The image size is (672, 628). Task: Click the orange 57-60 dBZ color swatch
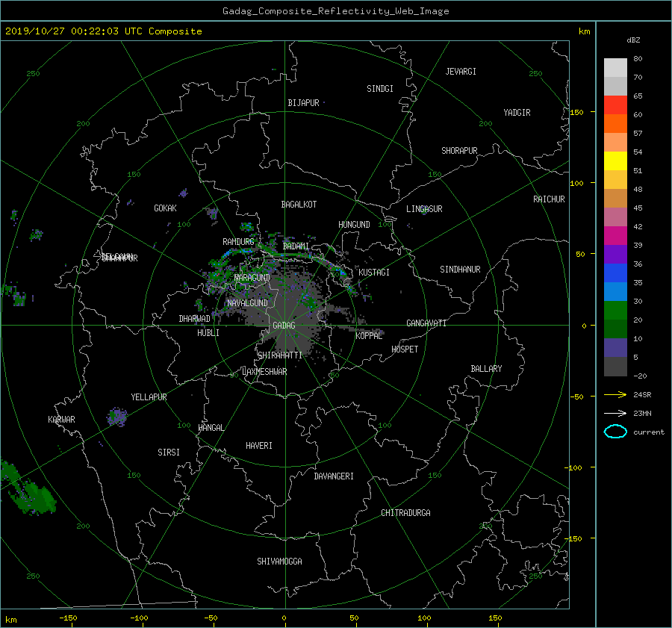(x=615, y=124)
